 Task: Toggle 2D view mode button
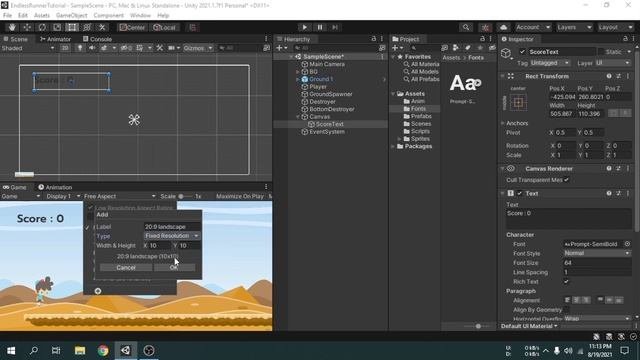tap(65, 48)
